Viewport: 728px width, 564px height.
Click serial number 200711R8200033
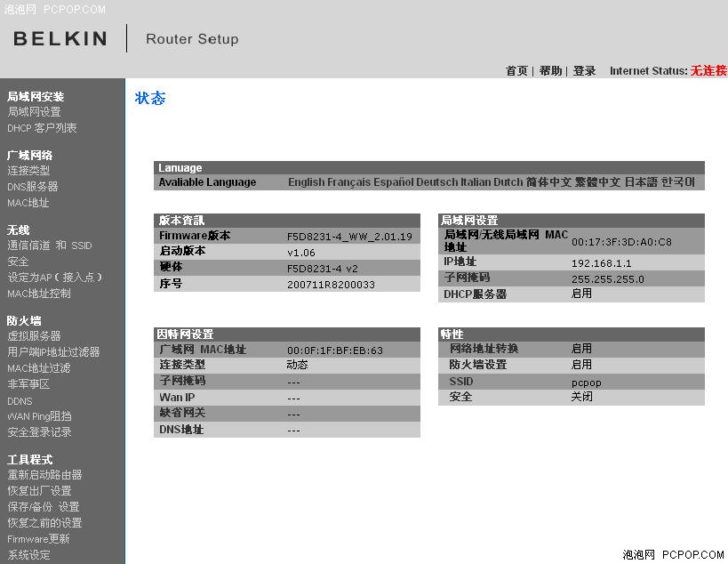331,285
